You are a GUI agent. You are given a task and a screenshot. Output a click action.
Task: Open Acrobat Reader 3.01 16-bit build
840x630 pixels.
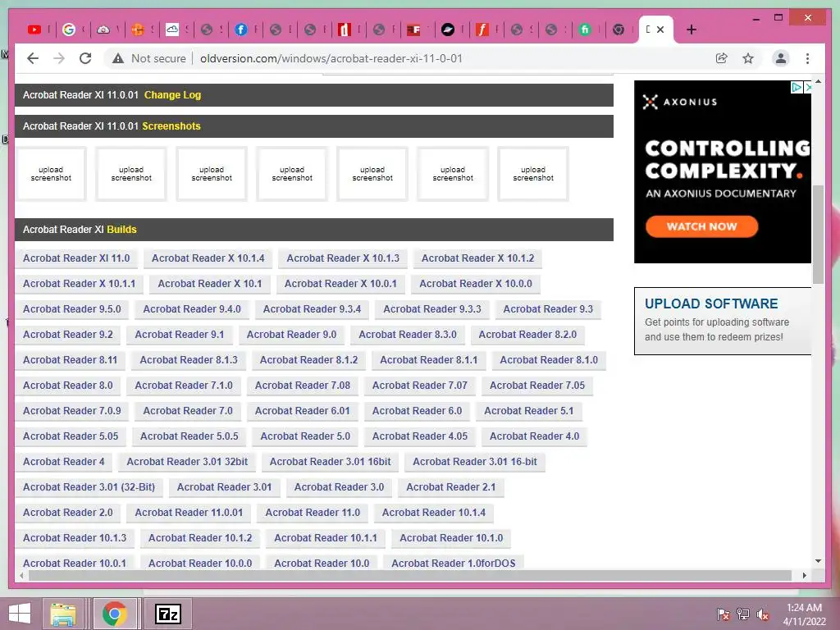coord(475,462)
